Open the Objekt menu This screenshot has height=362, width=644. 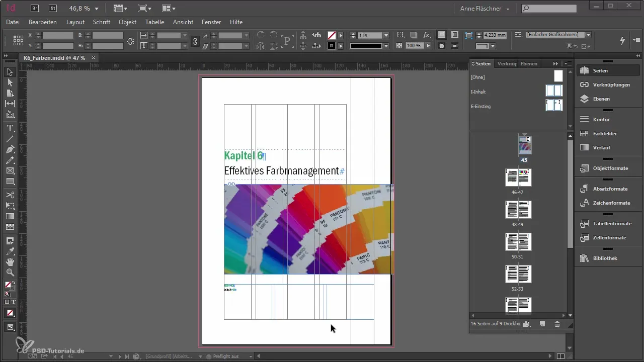coord(128,22)
